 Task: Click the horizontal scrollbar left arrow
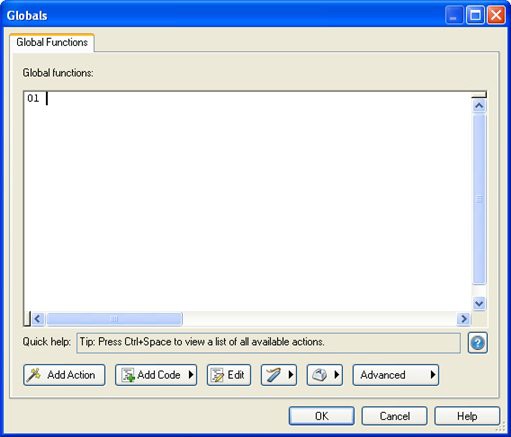click(x=37, y=319)
